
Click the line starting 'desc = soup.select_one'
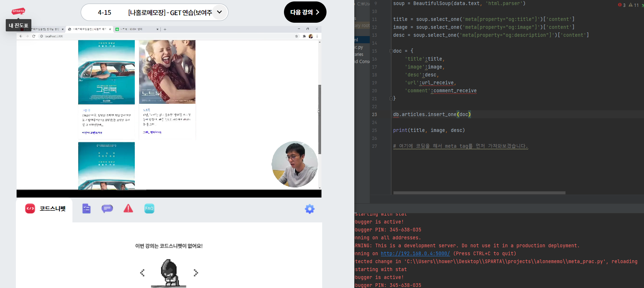491,35
